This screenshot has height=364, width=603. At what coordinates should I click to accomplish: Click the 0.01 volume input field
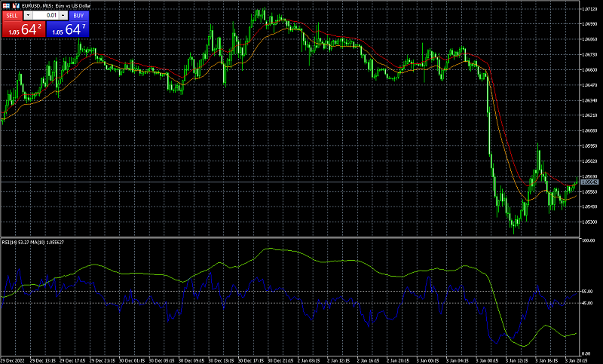coord(47,14)
